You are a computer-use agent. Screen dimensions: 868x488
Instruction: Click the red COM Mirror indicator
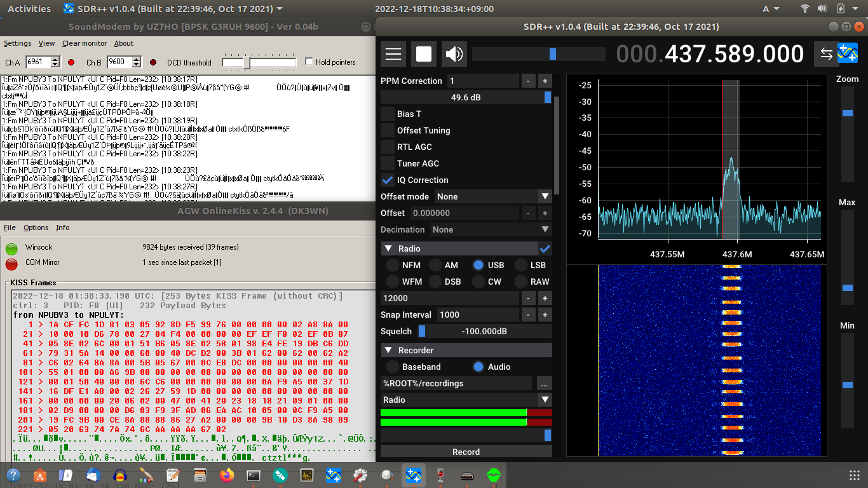[11, 264]
